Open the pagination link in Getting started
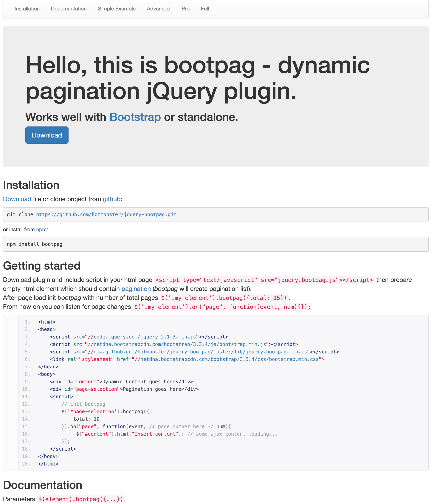This screenshot has width=431, height=504. coord(136,289)
